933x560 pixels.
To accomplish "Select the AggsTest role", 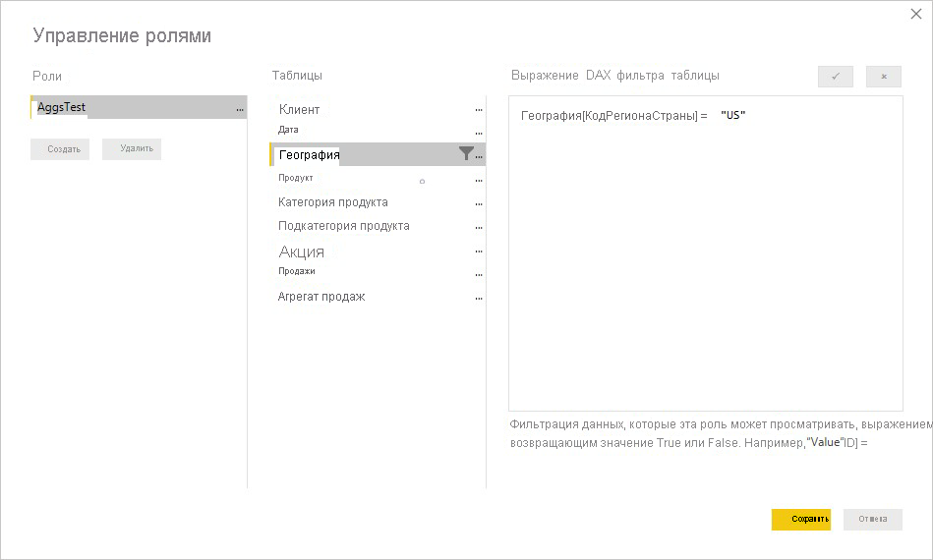I will click(x=139, y=107).
